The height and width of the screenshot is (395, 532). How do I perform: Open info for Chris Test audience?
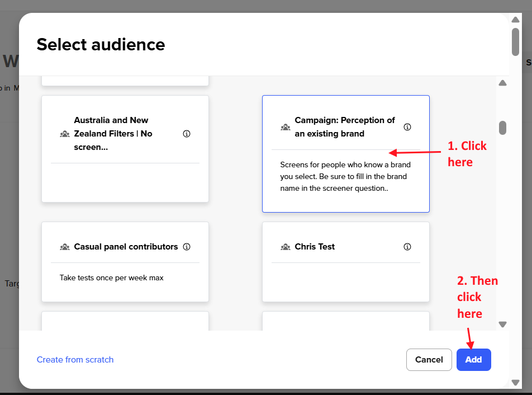point(407,247)
